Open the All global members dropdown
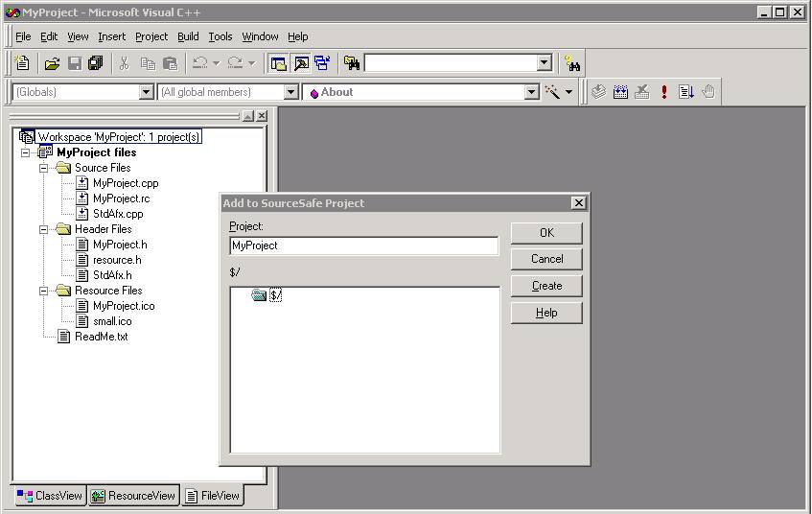This screenshot has width=812, height=514. coord(291,92)
